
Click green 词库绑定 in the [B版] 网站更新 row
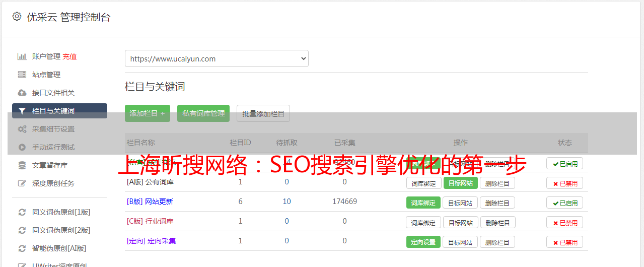[423, 203]
